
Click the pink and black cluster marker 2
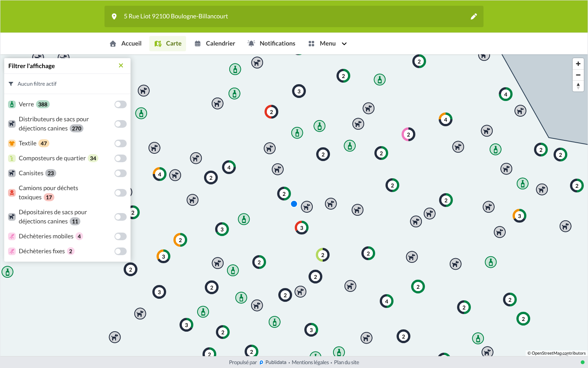(x=408, y=134)
